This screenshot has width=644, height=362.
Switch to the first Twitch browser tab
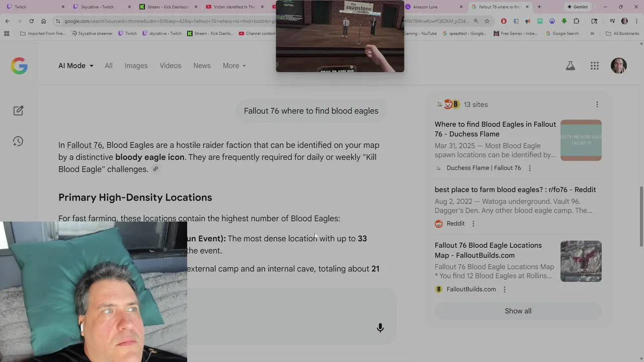pyautogui.click(x=35, y=7)
